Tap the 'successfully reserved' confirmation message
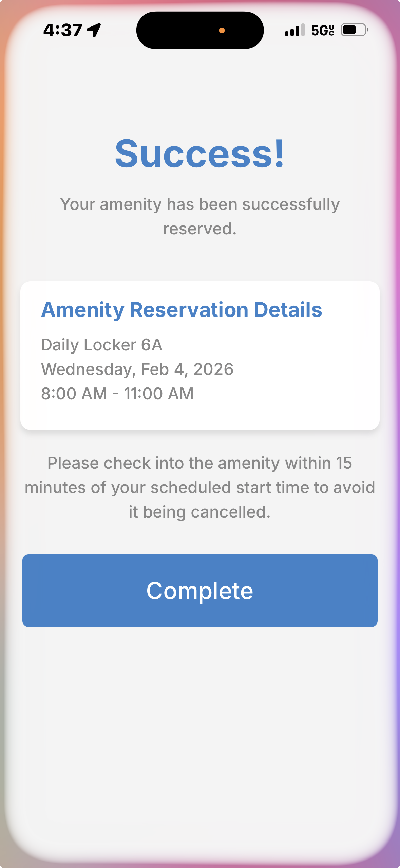400x868 pixels. click(200, 216)
